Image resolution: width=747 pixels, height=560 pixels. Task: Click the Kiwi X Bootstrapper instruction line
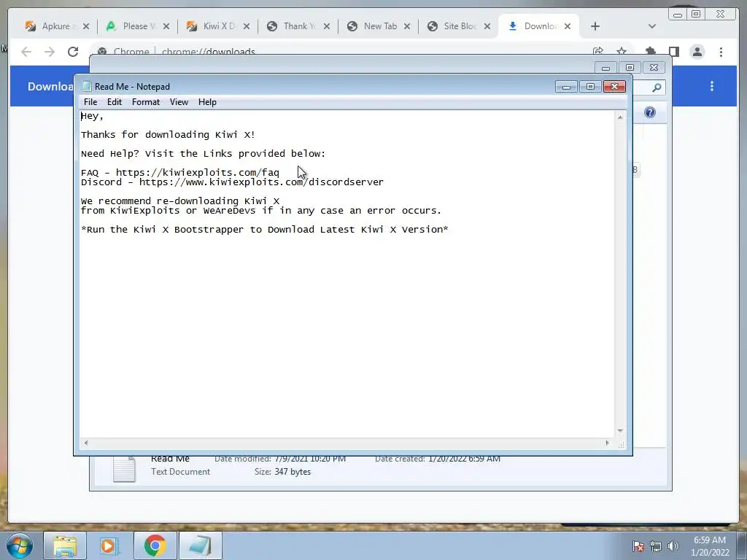[x=264, y=230]
